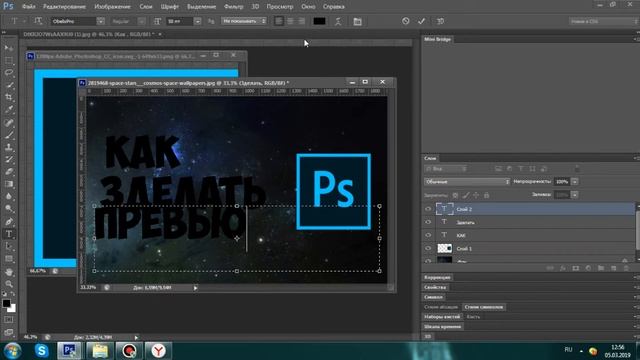Select the Rectangle shape tool

pos(9,259)
